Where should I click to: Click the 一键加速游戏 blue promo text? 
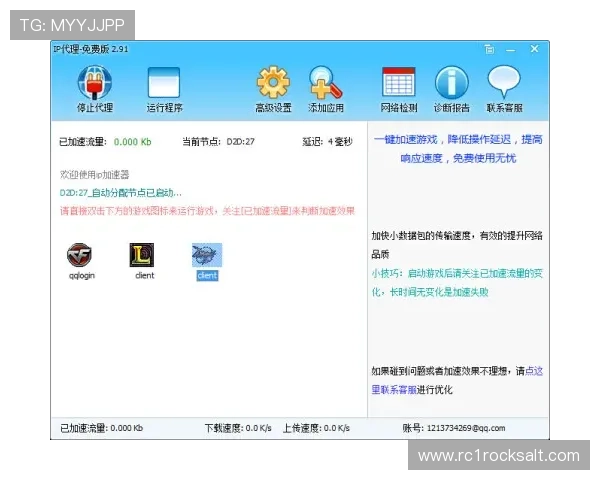458,149
